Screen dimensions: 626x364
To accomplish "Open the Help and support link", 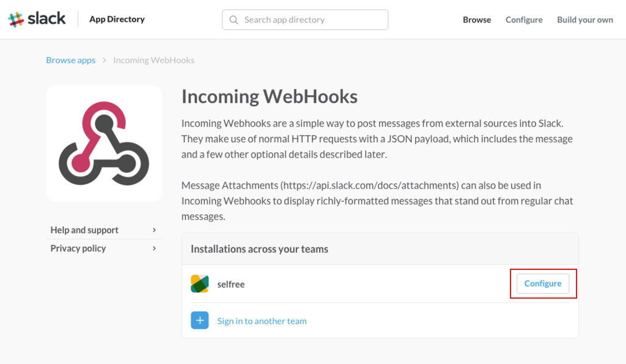I will point(84,230).
